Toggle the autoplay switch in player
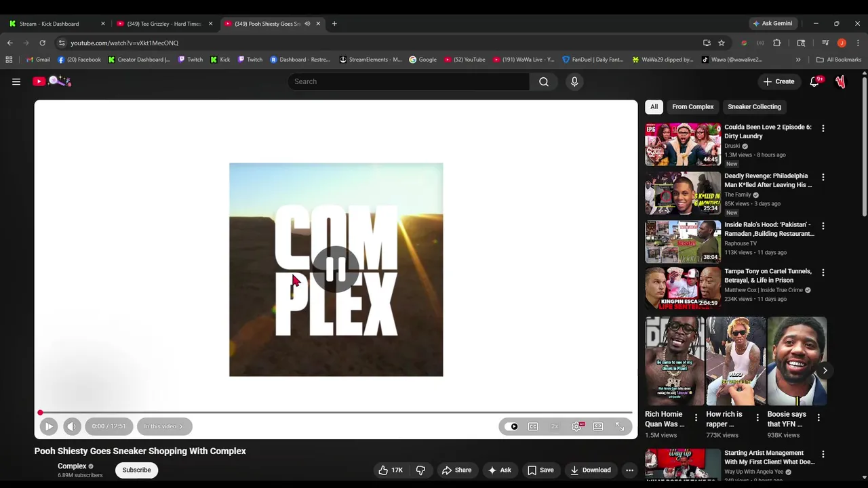The height and width of the screenshot is (488, 868). click(x=511, y=426)
